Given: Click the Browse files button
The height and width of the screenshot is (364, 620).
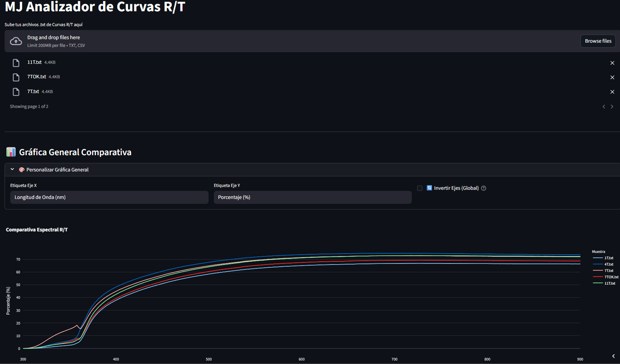Looking at the screenshot, I should (598, 41).
